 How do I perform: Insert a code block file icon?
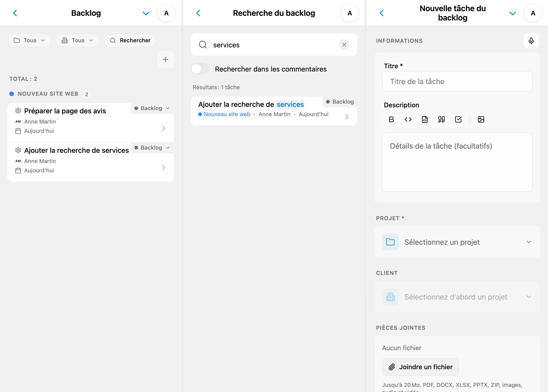pyautogui.click(x=425, y=119)
